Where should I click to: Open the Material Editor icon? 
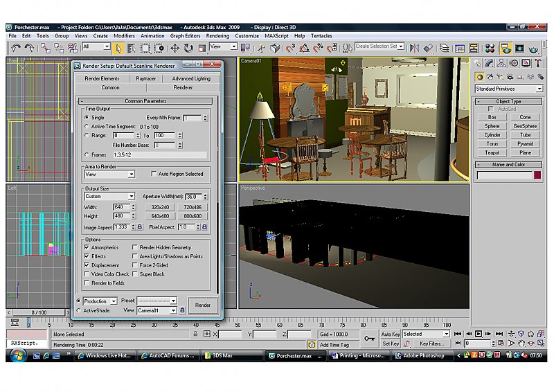pos(490,48)
